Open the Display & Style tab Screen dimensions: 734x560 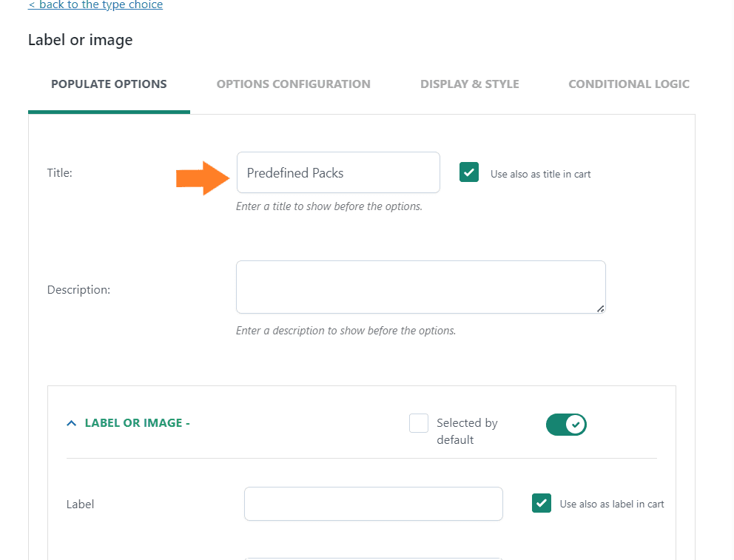point(470,84)
